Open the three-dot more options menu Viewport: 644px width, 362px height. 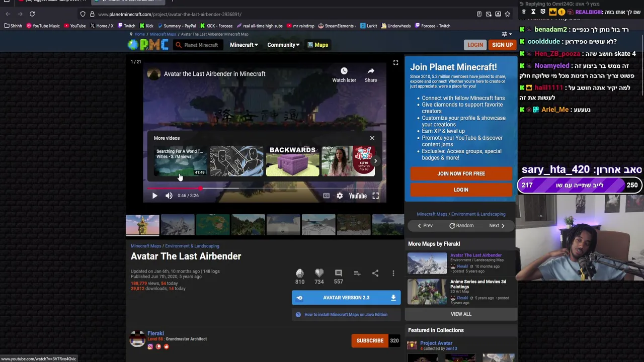(x=393, y=273)
